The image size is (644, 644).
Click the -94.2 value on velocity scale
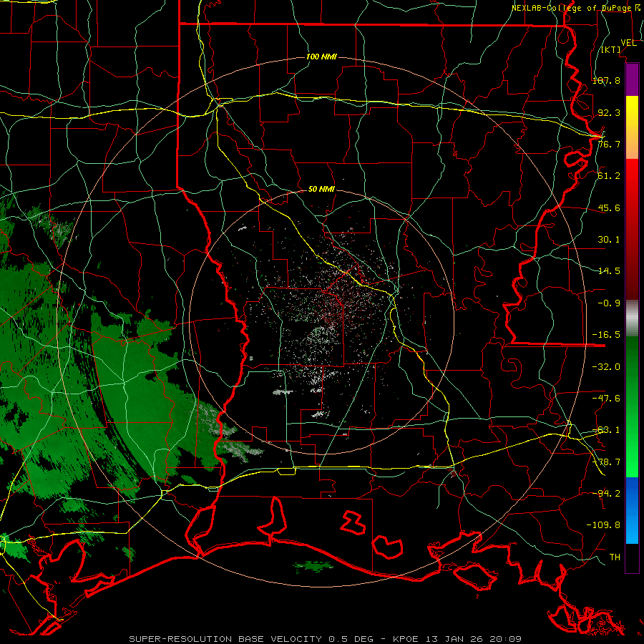606,493
